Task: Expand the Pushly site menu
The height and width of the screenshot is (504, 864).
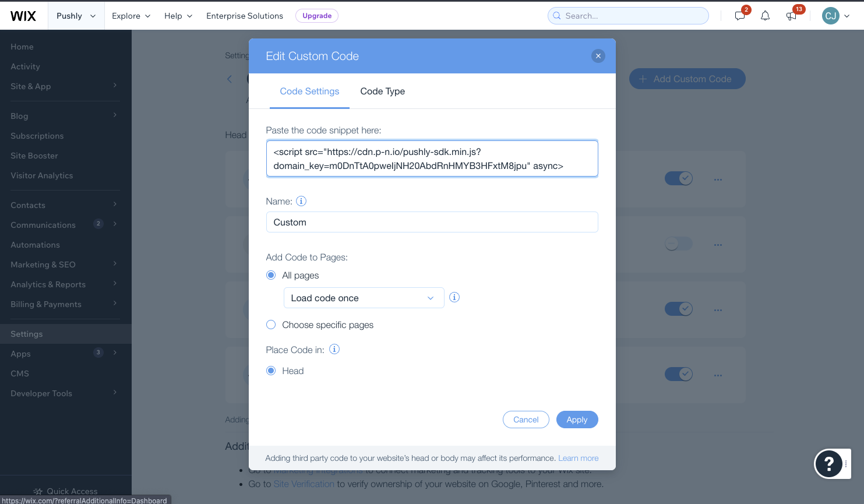Action: click(x=76, y=16)
